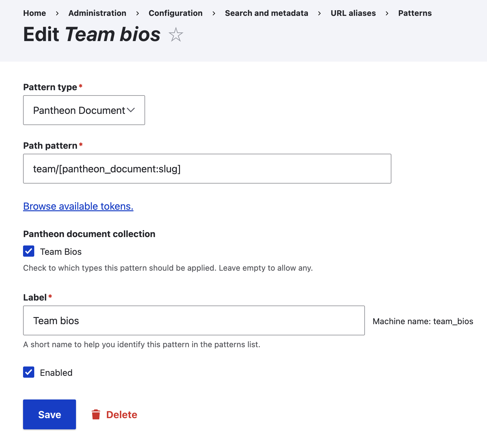
Task: Click the "Label" field heading text
Action: tap(35, 297)
